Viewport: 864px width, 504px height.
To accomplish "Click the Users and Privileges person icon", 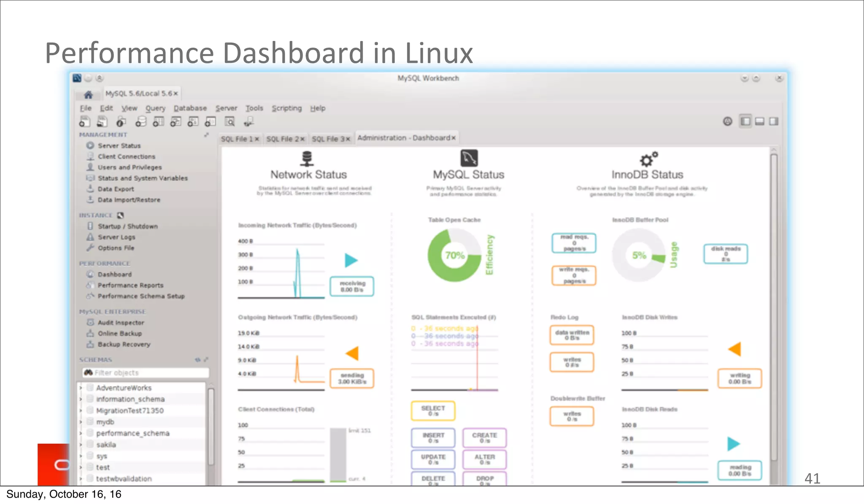I will [x=90, y=167].
